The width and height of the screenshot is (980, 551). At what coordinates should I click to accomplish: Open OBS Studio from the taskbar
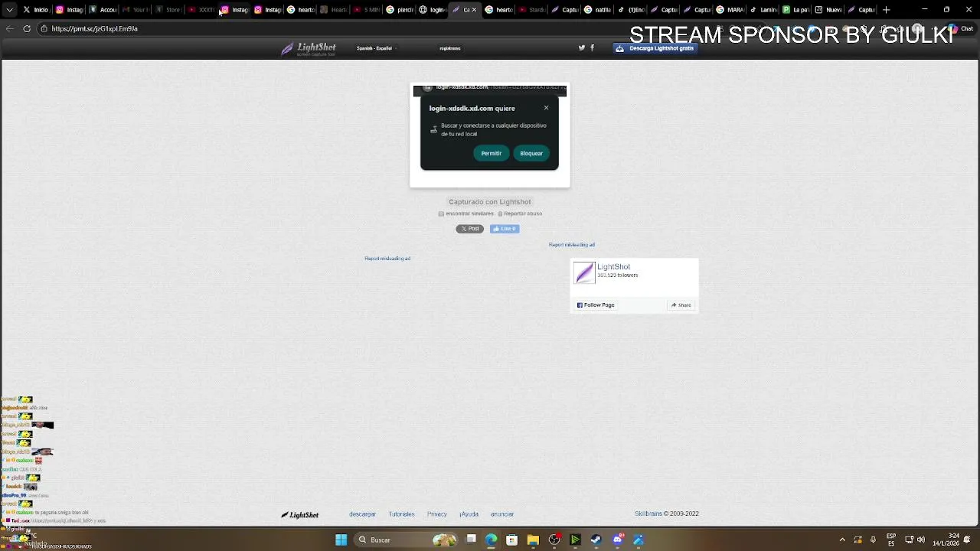(554, 540)
